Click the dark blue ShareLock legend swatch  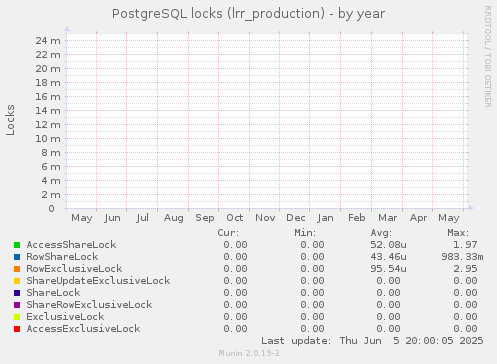pyautogui.click(x=17, y=293)
